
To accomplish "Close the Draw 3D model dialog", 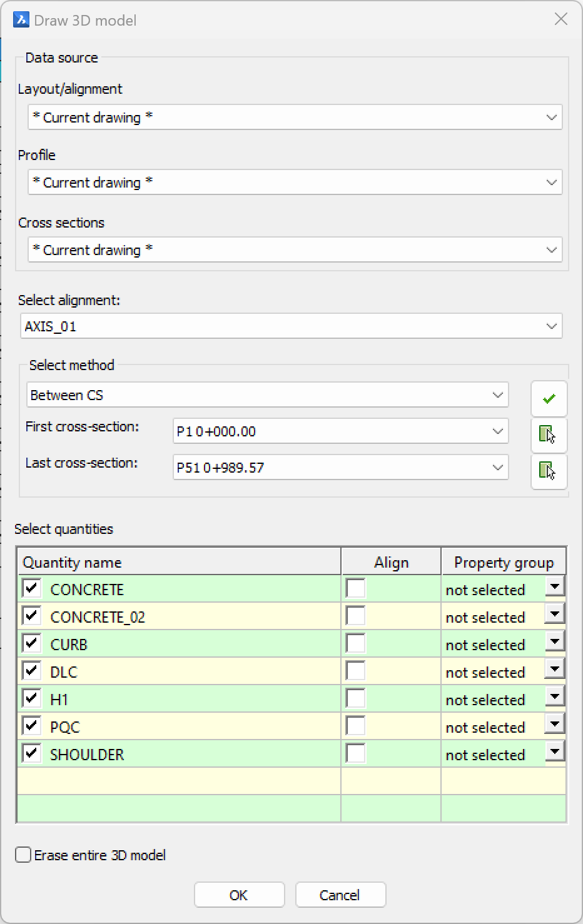I will click(561, 19).
